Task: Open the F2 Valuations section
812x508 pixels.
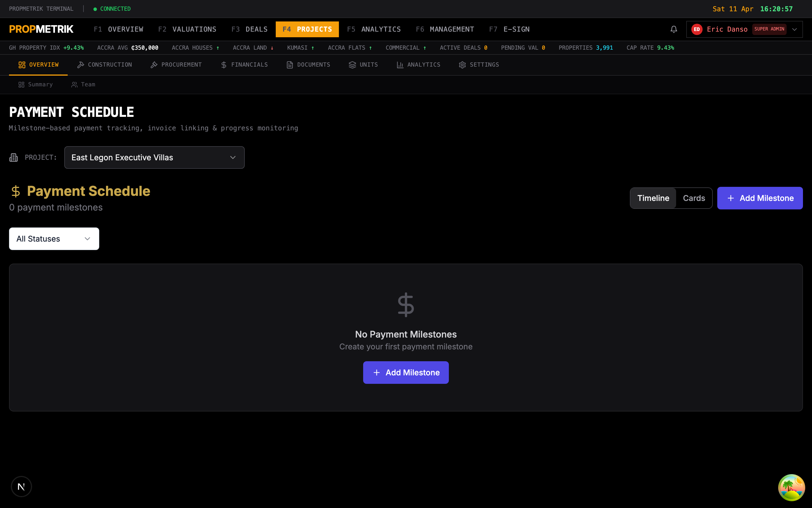Action: [x=187, y=29]
